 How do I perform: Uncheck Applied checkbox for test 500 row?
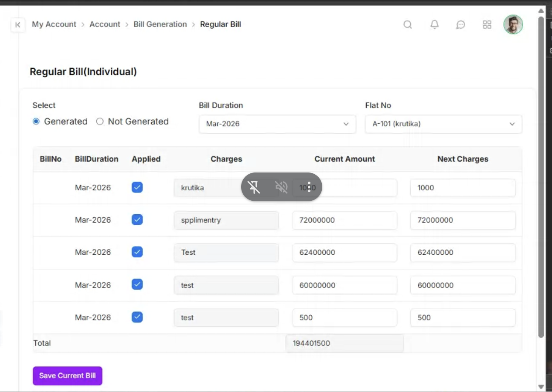pos(137,317)
